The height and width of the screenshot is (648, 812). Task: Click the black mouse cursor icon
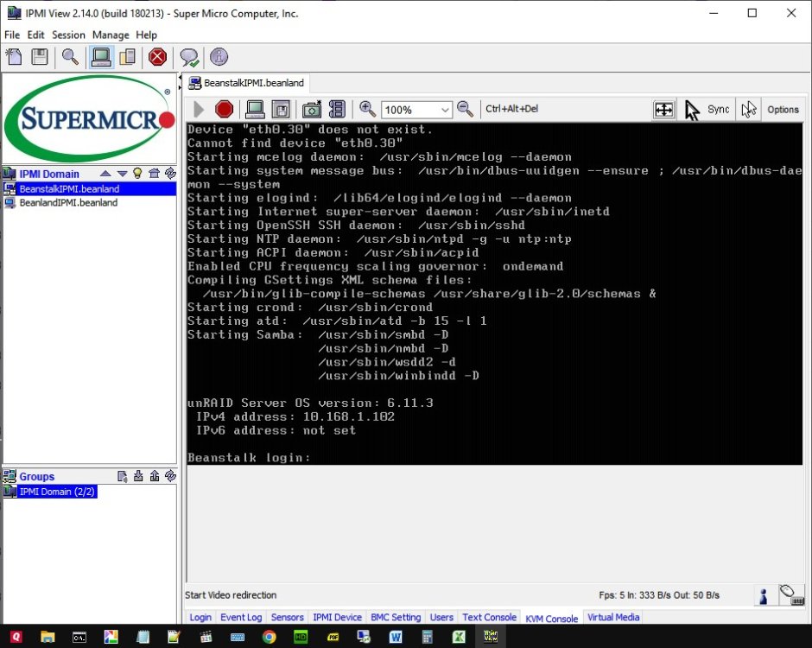coord(691,110)
